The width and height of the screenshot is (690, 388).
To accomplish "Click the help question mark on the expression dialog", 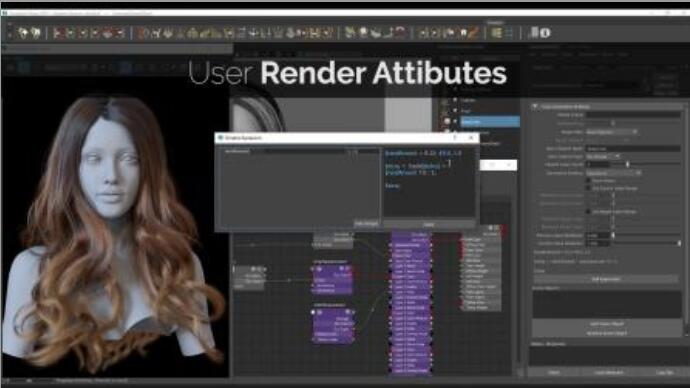I will coord(455,138).
